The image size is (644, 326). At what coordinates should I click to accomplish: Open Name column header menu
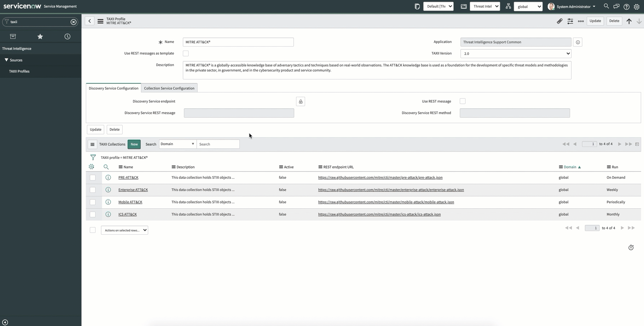click(x=120, y=167)
